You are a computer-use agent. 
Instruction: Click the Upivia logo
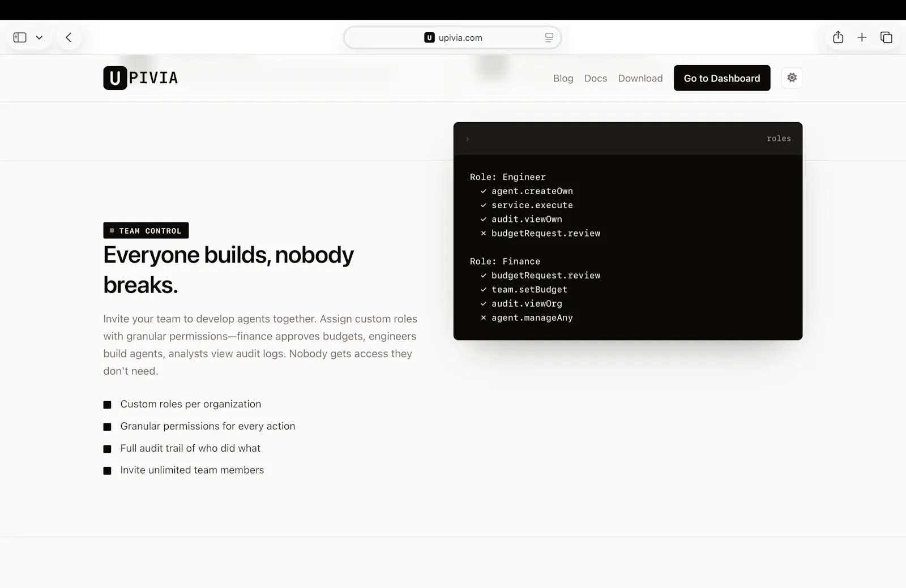pos(140,78)
